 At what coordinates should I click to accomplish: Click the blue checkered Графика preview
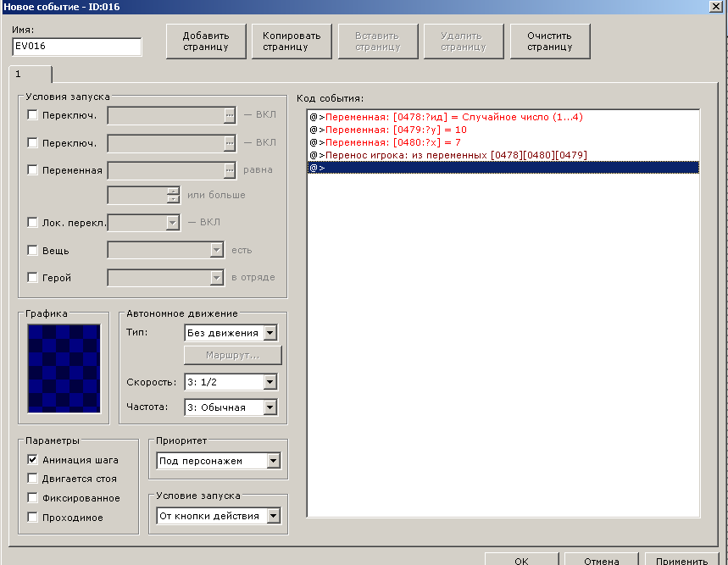(x=64, y=368)
